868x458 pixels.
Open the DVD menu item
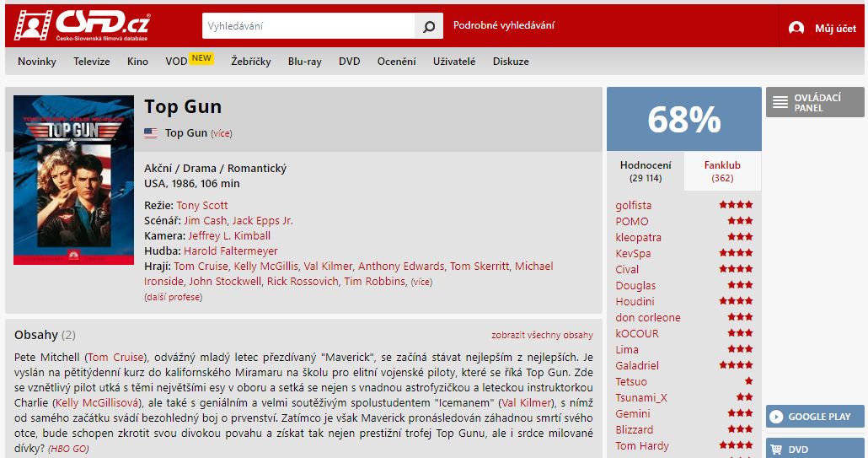tap(349, 62)
